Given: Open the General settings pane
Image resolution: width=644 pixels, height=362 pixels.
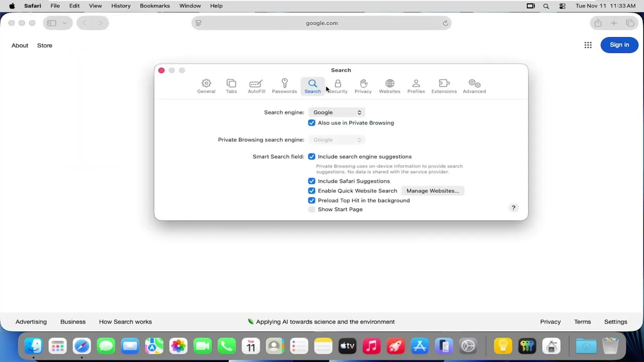Looking at the screenshot, I should click(x=206, y=86).
